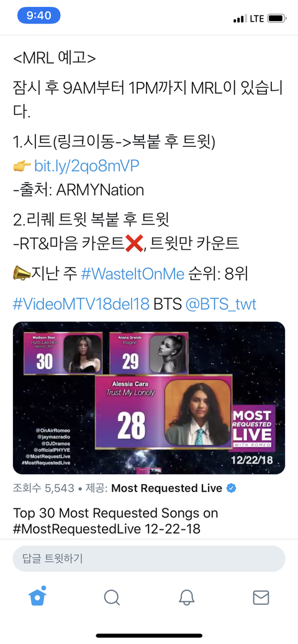
Task: Open the #WasteItOnMe hashtag
Action: (132, 274)
